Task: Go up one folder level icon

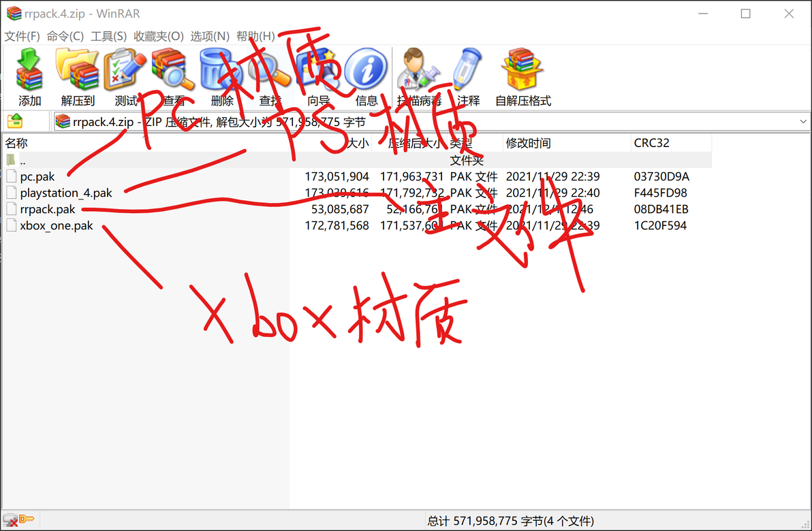Action: [x=15, y=122]
